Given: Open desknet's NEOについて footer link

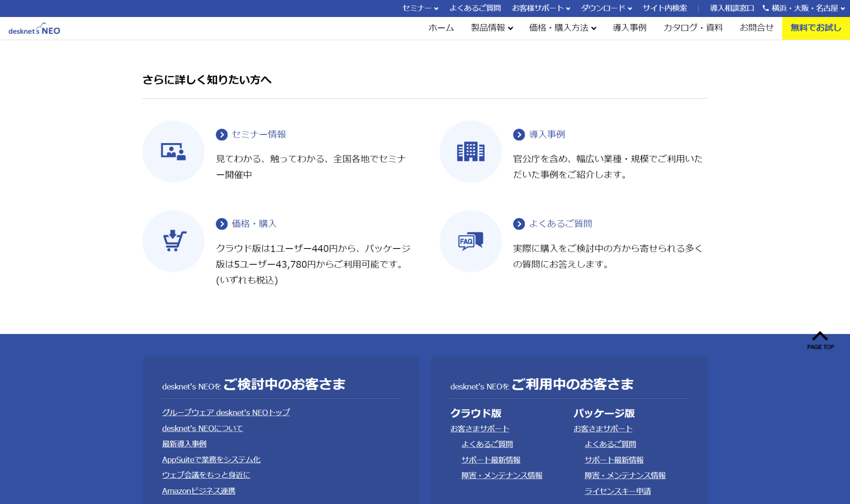Looking at the screenshot, I should pos(203,428).
